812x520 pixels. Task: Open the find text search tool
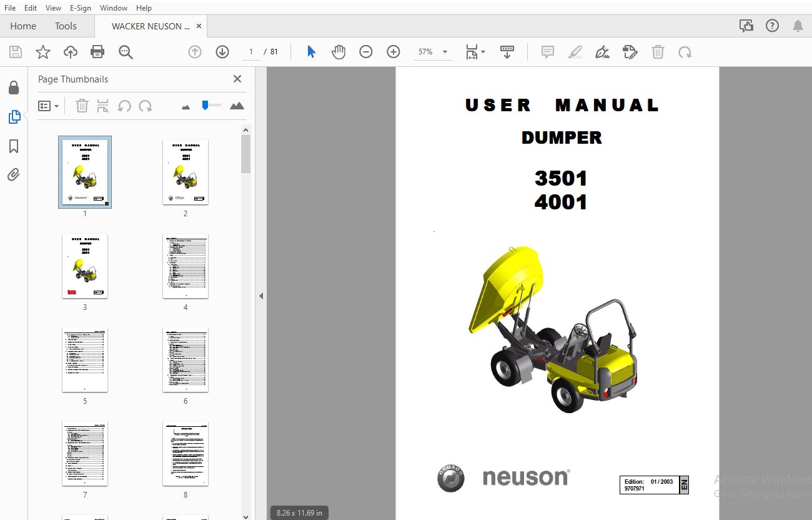coord(126,52)
